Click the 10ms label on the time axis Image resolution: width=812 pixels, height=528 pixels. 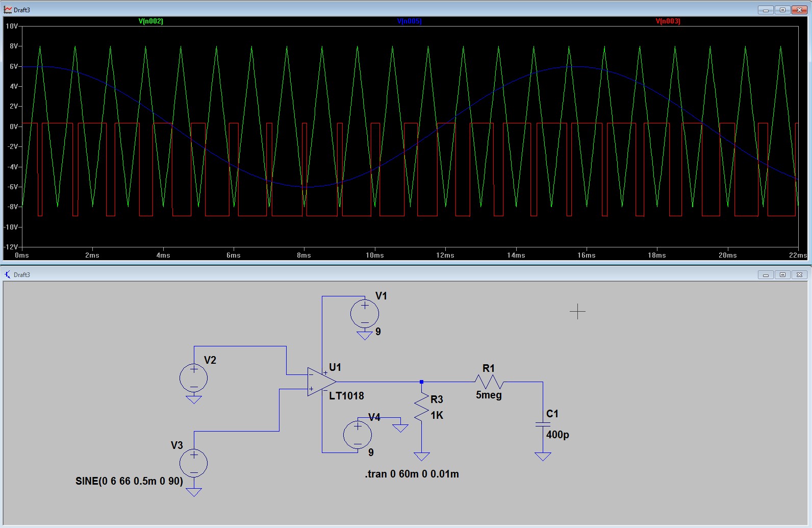click(375, 255)
